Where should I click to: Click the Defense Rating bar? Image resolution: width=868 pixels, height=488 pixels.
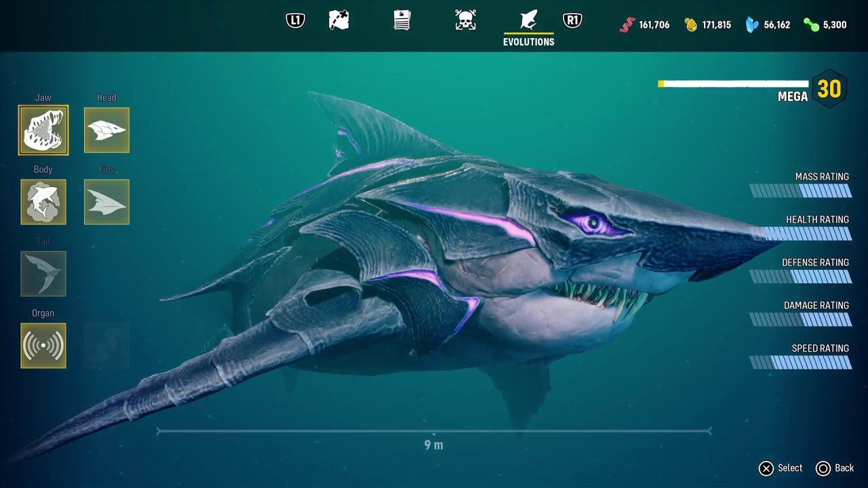[x=801, y=277]
